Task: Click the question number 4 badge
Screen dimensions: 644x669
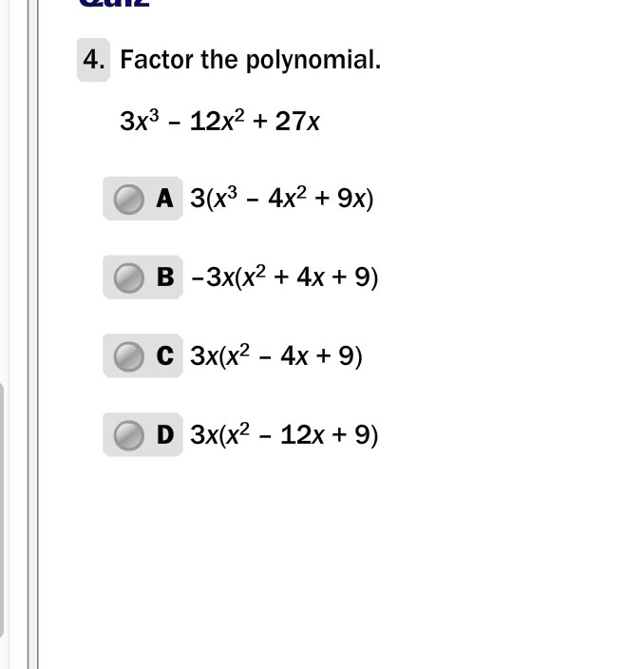Action: pyautogui.click(x=93, y=60)
